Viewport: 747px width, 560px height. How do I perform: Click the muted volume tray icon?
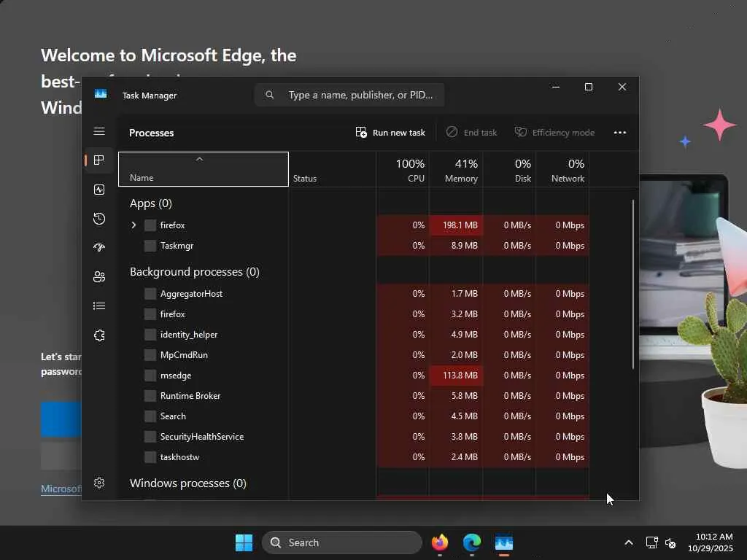670,542
